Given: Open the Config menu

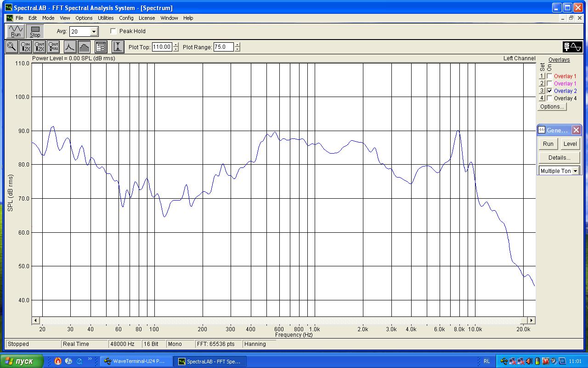Looking at the screenshot, I should tap(126, 18).
